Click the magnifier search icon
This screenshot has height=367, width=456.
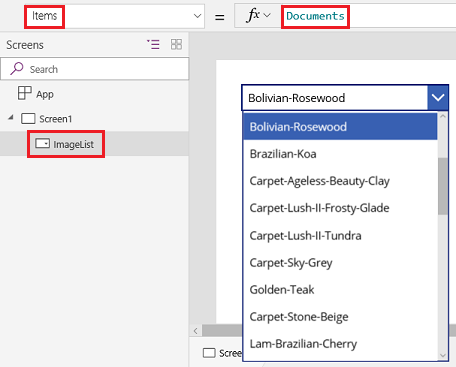click(16, 69)
